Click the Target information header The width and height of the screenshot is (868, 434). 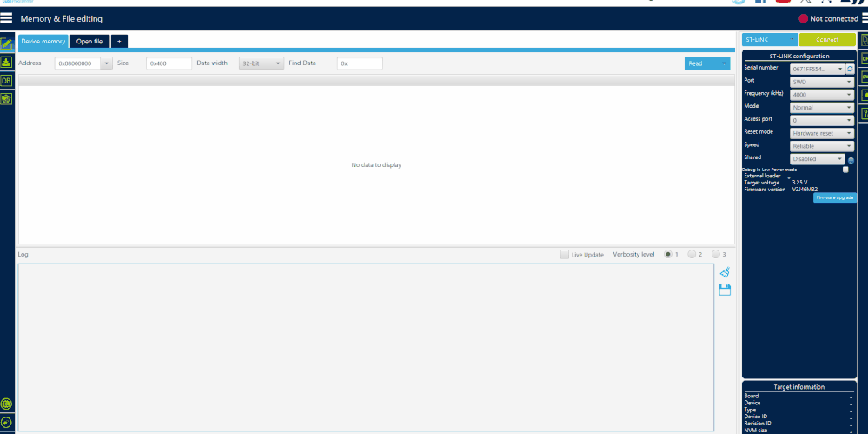pyautogui.click(x=798, y=387)
